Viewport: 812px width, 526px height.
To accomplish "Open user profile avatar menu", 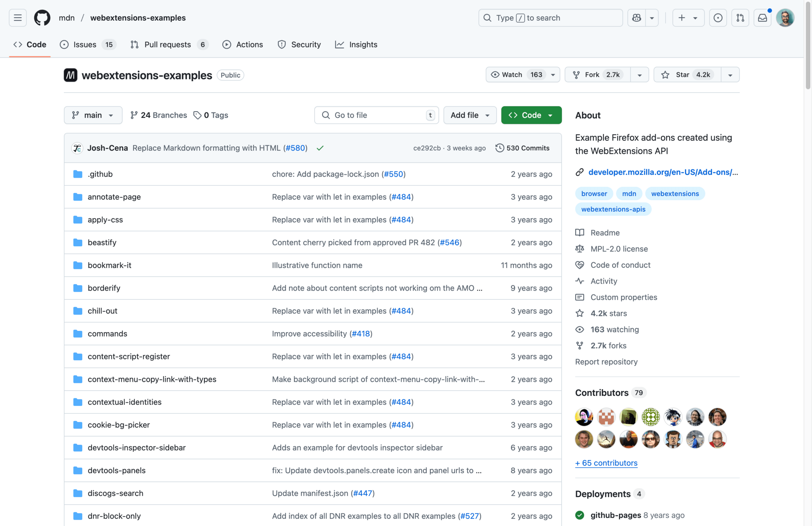I will [x=785, y=18].
